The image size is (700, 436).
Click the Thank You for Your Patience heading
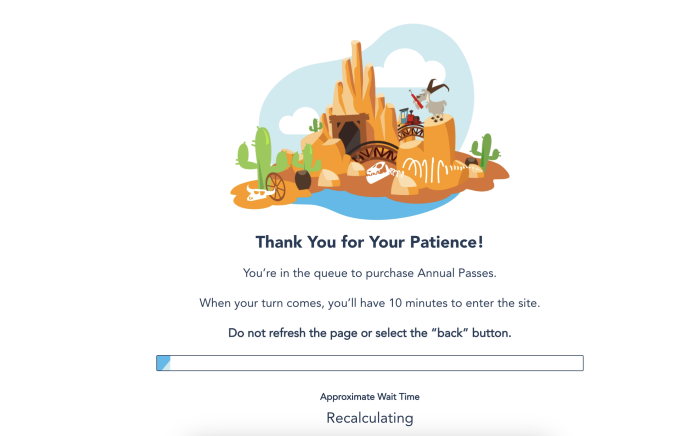tap(370, 242)
